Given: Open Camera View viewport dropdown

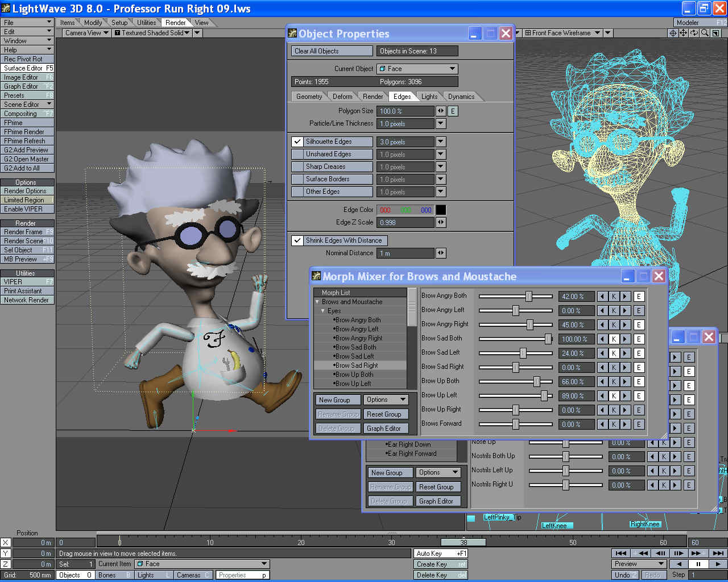Looking at the screenshot, I should 86,33.
